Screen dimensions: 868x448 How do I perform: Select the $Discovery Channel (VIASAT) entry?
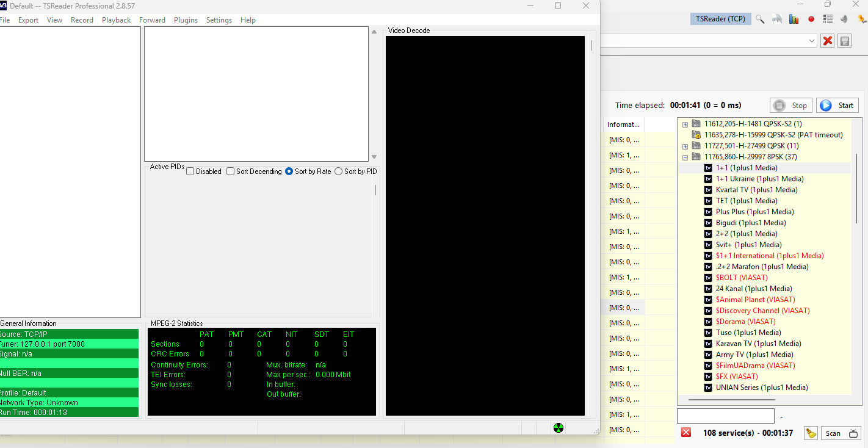(763, 311)
